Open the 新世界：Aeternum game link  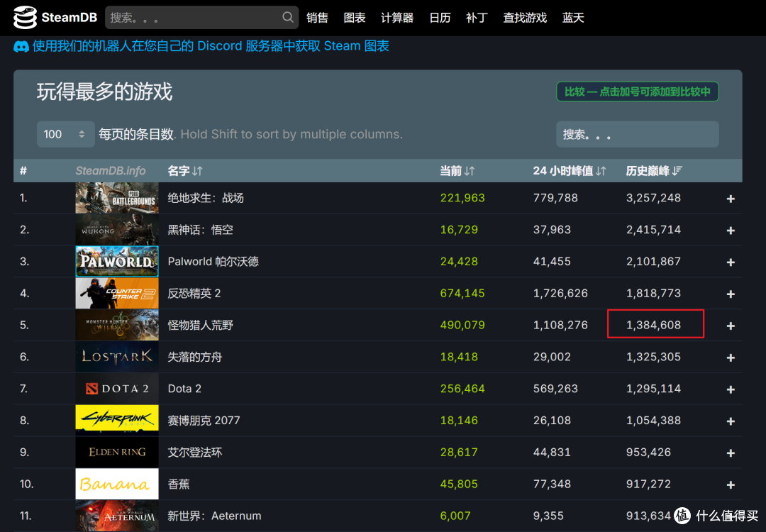(214, 516)
